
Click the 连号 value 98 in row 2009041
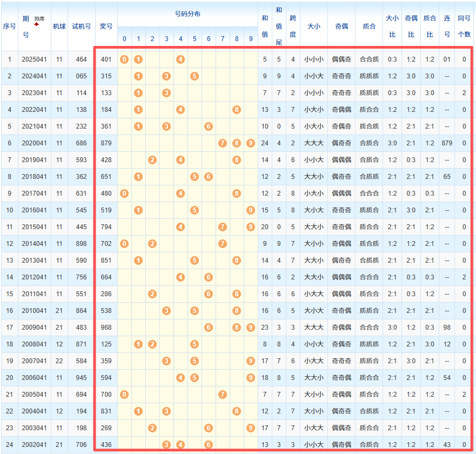click(447, 328)
